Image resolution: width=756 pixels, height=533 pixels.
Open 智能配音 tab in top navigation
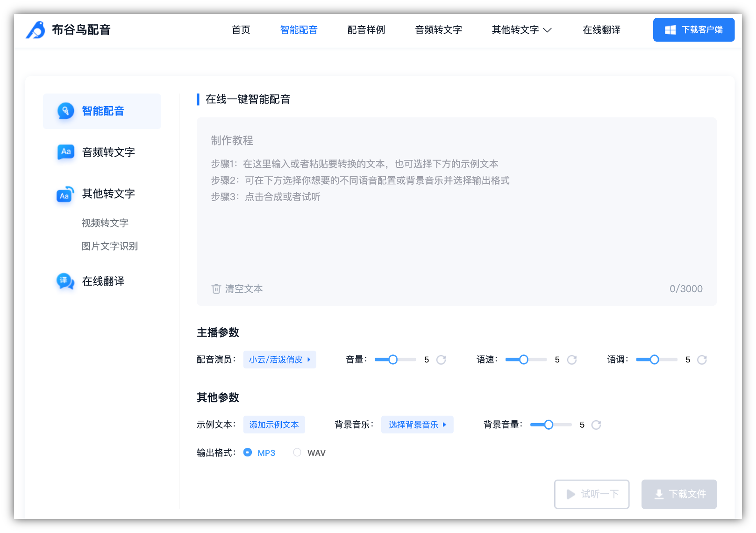(x=299, y=30)
